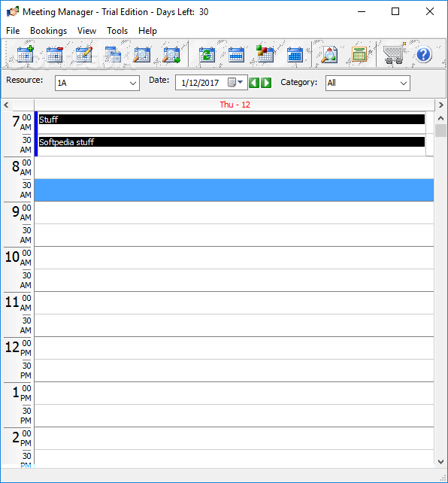
Task: Click the schedule scrollbar down arrow
Action: (440, 462)
